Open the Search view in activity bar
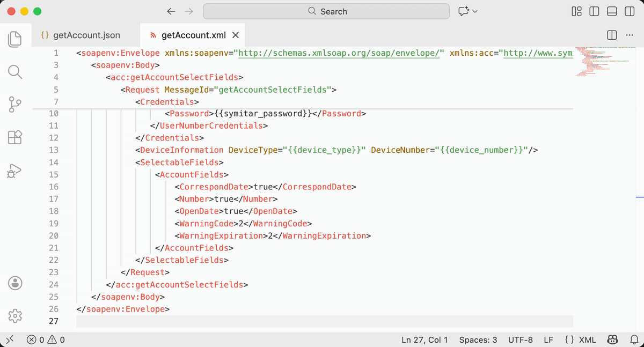The image size is (644, 347). (15, 72)
